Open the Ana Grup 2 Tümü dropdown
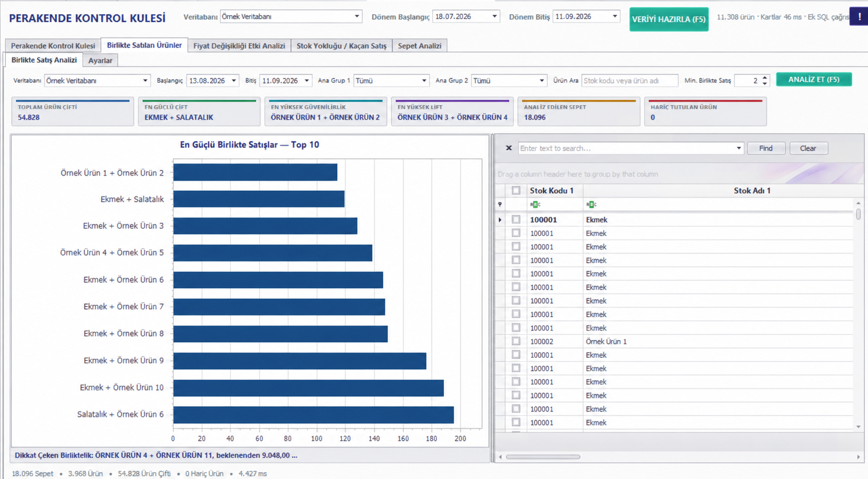 [x=541, y=81]
